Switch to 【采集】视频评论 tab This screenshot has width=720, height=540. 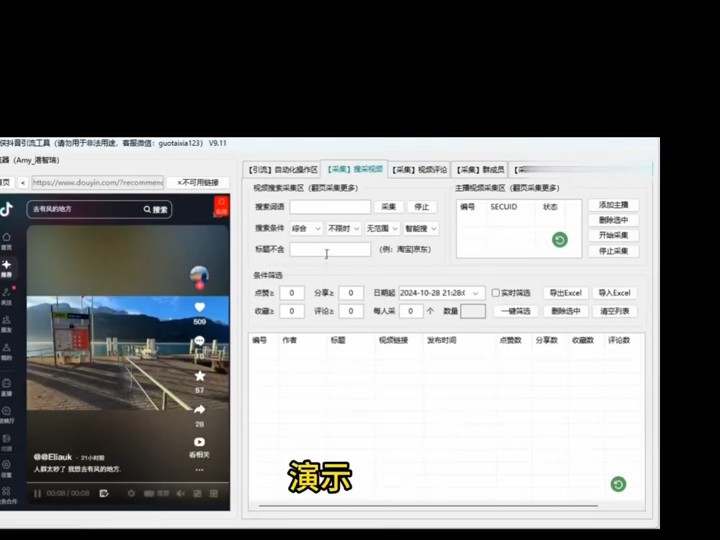[x=420, y=170]
